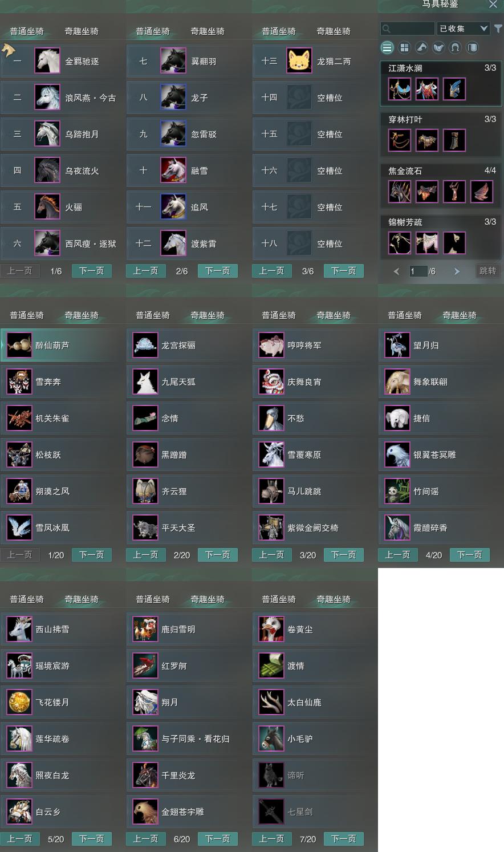This screenshot has width=504, height=852.
Task: Choose the 醉仙葫芦 gourd mount
Action: (x=63, y=345)
